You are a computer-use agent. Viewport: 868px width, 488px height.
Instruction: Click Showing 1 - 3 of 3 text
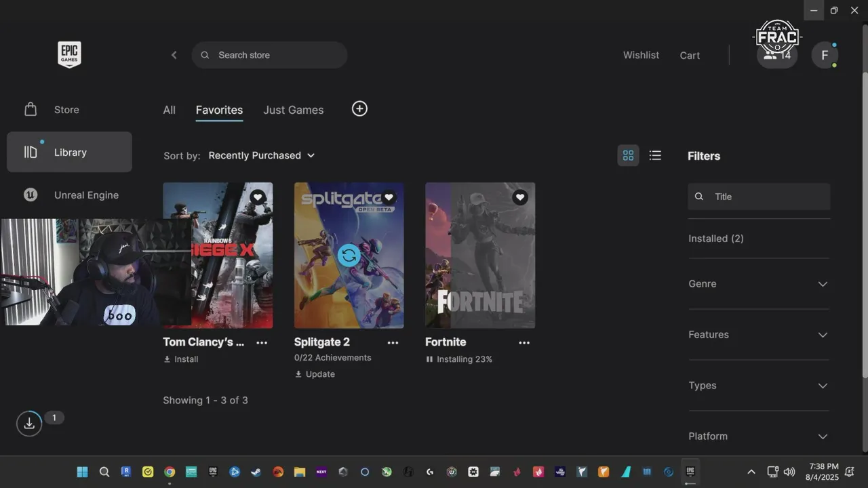click(x=205, y=401)
